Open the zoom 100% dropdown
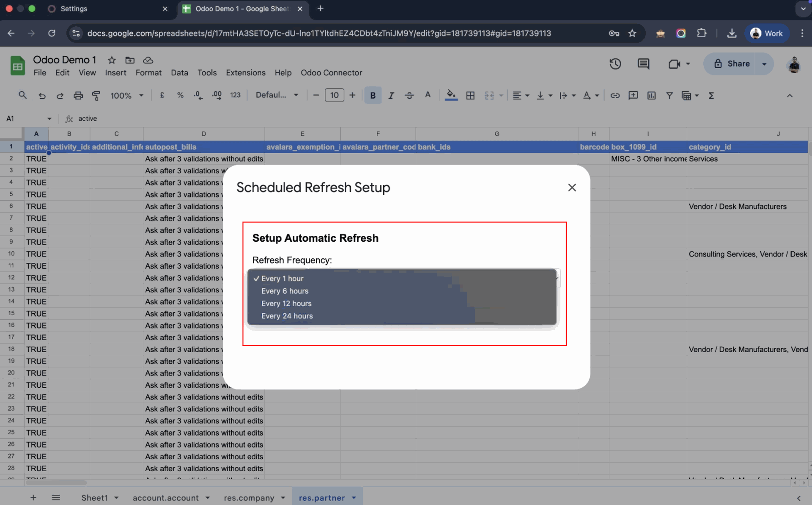The width and height of the screenshot is (812, 505). click(x=126, y=96)
